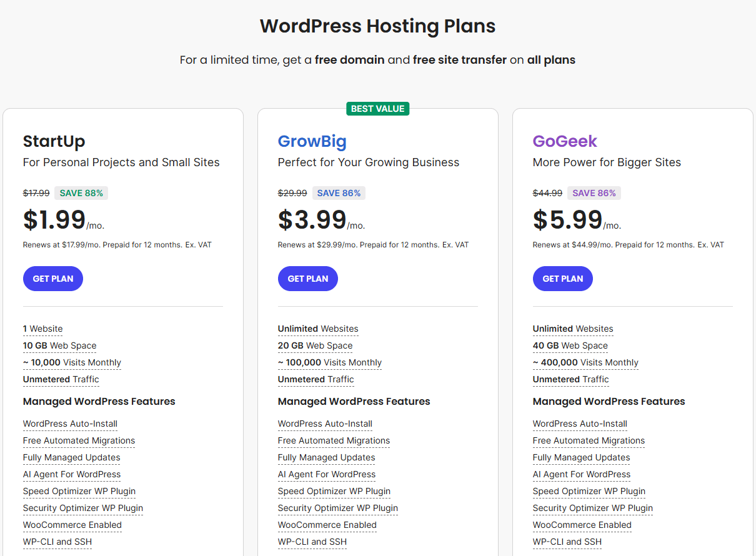Click 'WooCommerce Enabled' under GoGeek

click(x=582, y=525)
